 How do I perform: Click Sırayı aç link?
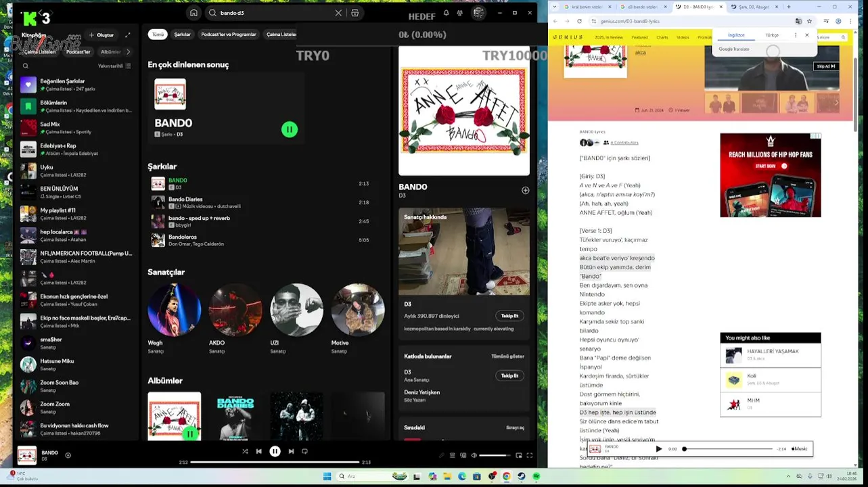pyautogui.click(x=515, y=427)
